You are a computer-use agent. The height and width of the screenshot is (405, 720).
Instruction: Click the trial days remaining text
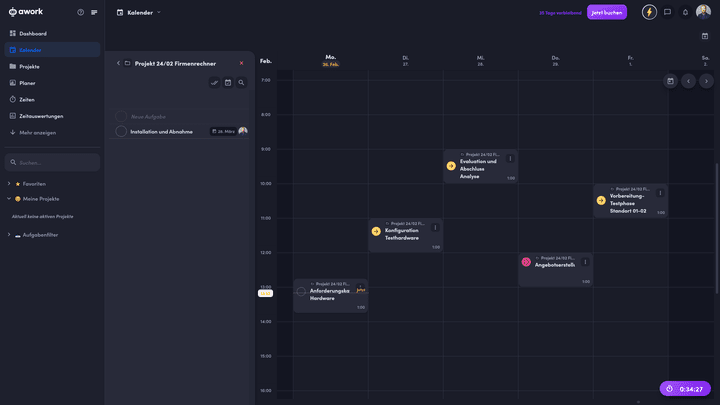(560, 13)
